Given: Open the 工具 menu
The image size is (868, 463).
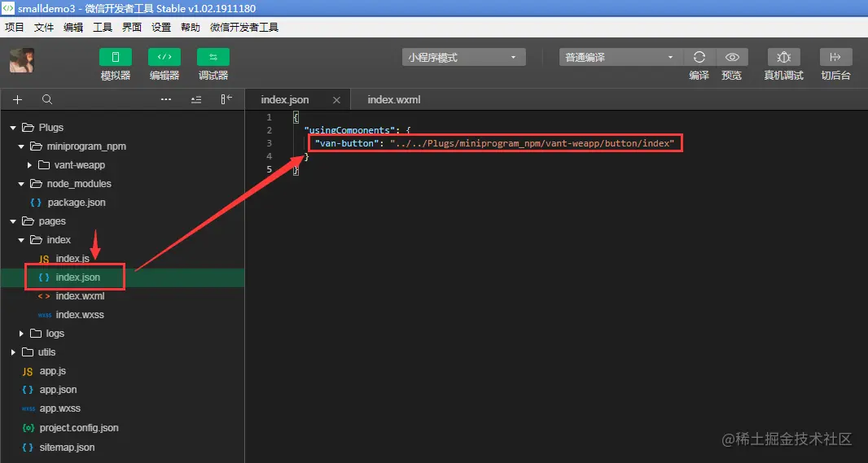Looking at the screenshot, I should [x=103, y=27].
